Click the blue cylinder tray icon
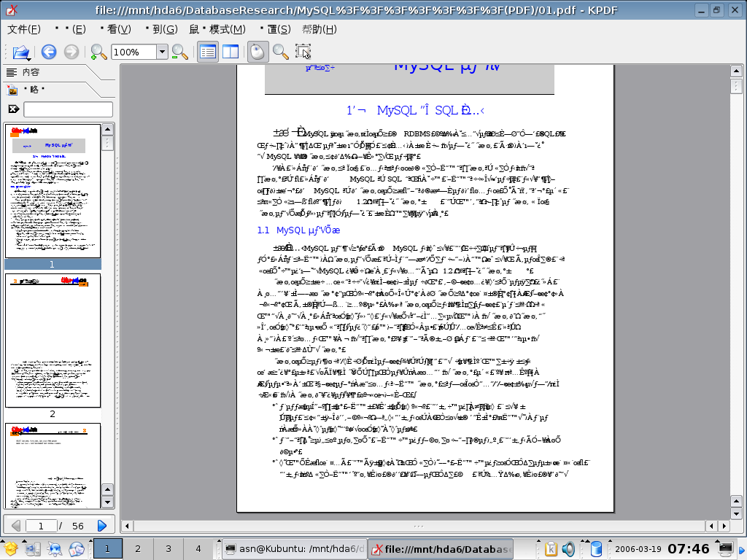 click(595, 549)
